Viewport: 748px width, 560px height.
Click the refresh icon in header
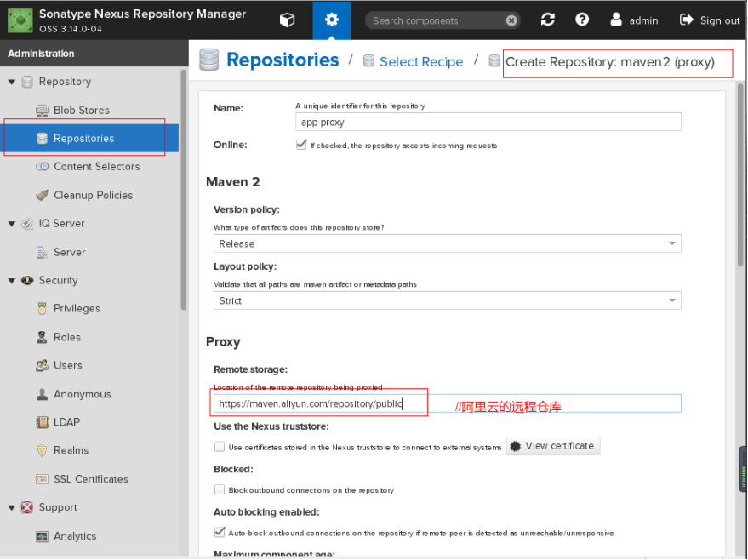pyautogui.click(x=547, y=20)
